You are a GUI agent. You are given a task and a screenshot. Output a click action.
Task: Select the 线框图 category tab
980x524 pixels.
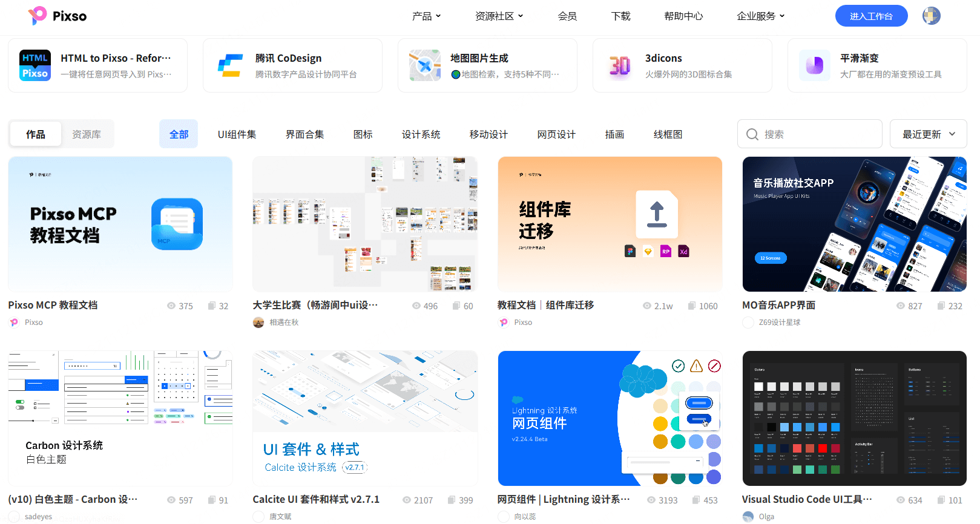coord(668,134)
